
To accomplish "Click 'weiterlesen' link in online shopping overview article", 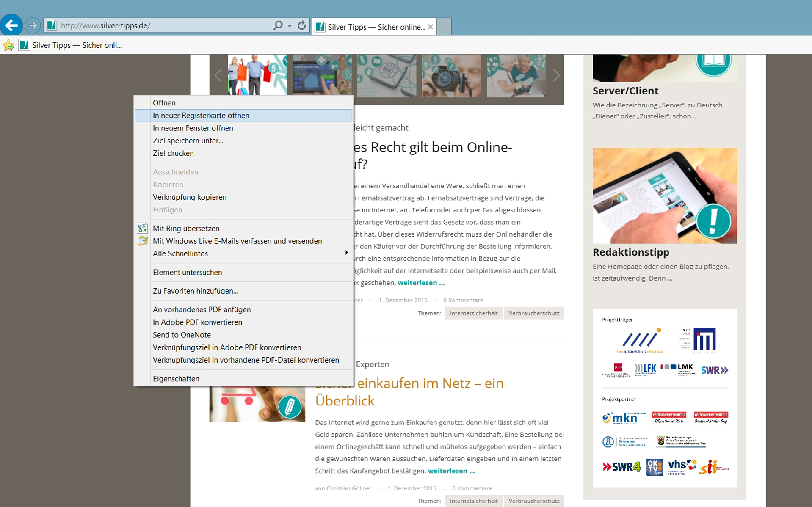I will [x=451, y=471].
